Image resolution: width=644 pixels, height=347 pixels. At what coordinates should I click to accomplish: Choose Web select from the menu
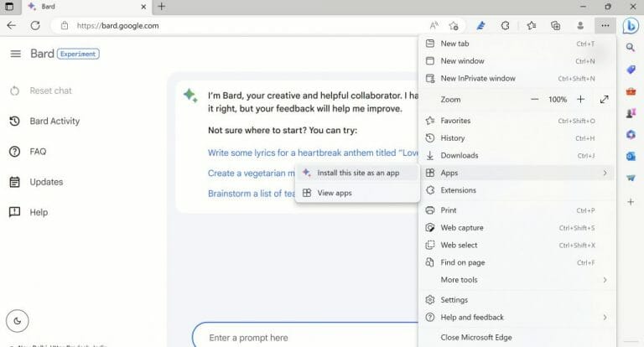click(517, 245)
